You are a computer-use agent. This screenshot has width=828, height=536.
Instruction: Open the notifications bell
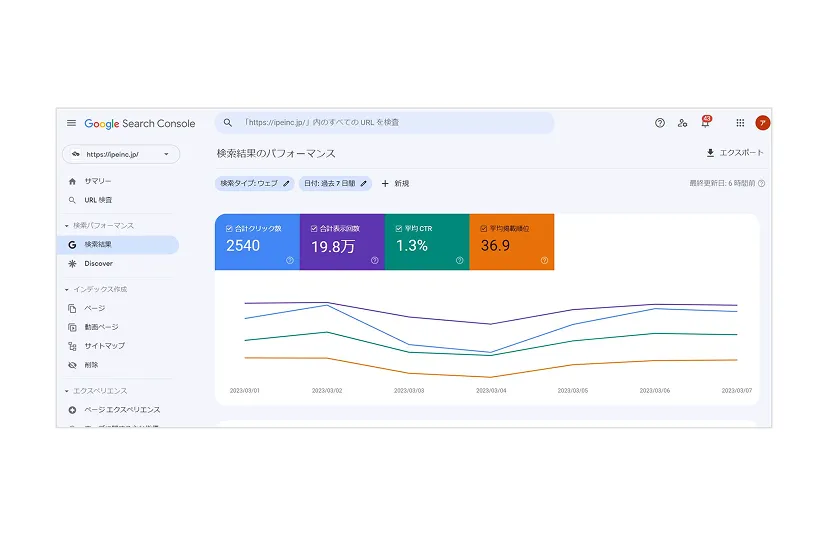705,123
